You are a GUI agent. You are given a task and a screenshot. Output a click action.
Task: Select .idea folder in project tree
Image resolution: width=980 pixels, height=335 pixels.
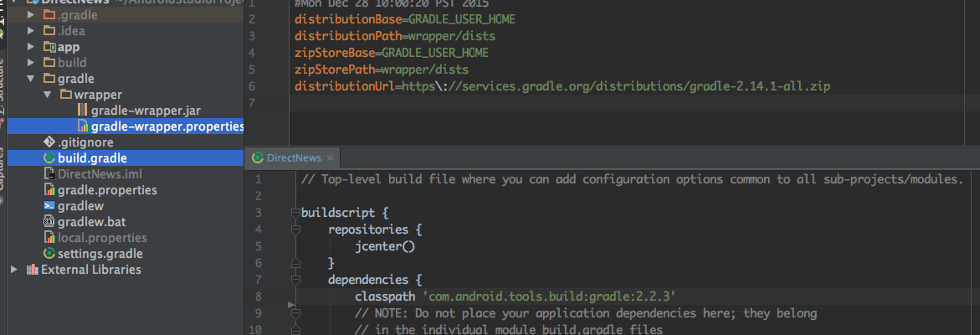pyautogui.click(x=71, y=31)
